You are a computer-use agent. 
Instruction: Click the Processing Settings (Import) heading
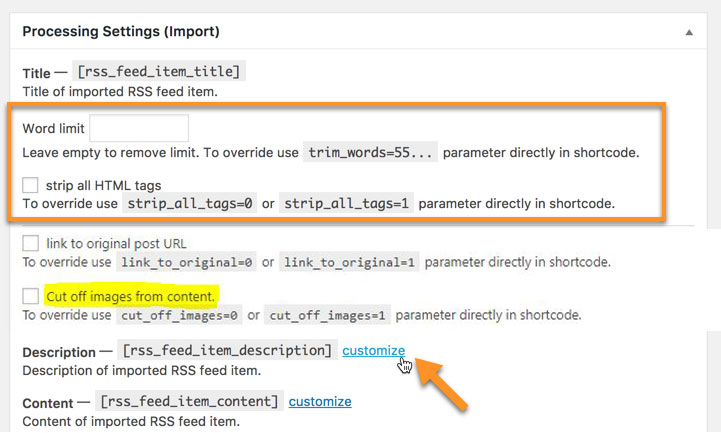coord(121,31)
